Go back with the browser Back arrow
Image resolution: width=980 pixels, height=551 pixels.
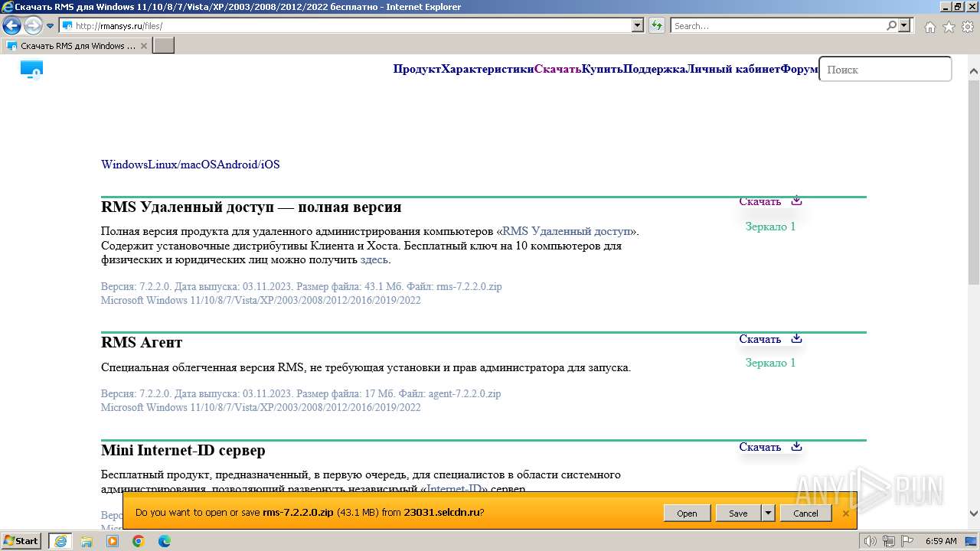click(11, 26)
